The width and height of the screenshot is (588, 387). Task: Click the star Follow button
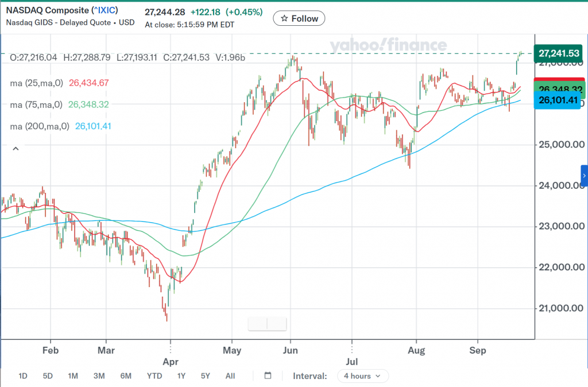point(299,18)
